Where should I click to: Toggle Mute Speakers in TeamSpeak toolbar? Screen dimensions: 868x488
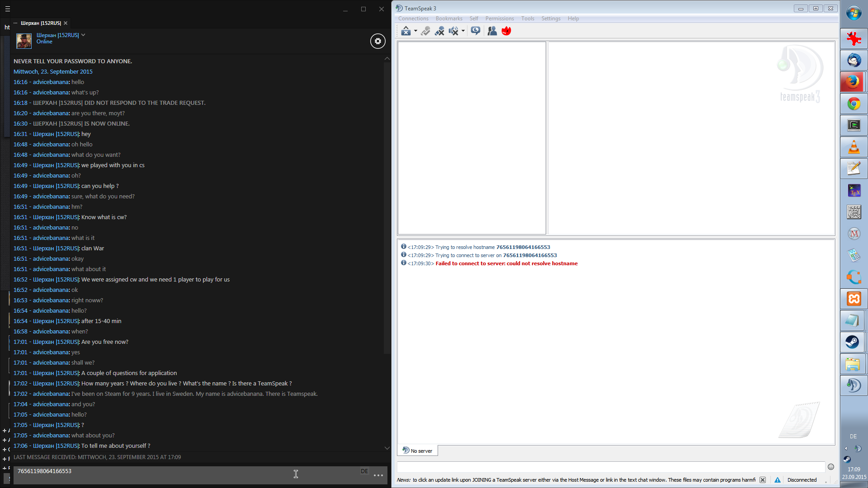click(453, 31)
